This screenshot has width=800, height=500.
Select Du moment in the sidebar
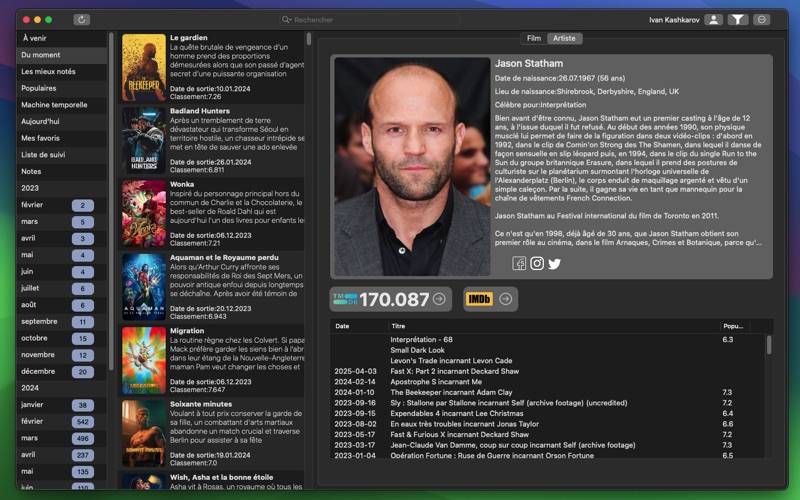tap(62, 55)
